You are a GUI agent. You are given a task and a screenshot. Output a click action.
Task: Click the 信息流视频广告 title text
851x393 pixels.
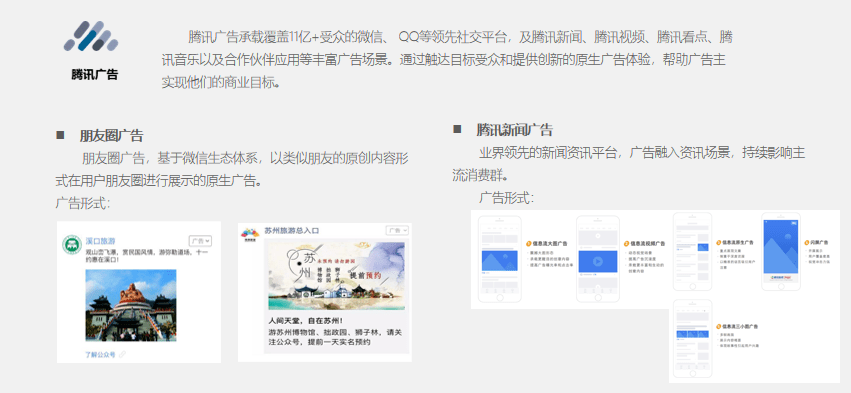(647, 244)
